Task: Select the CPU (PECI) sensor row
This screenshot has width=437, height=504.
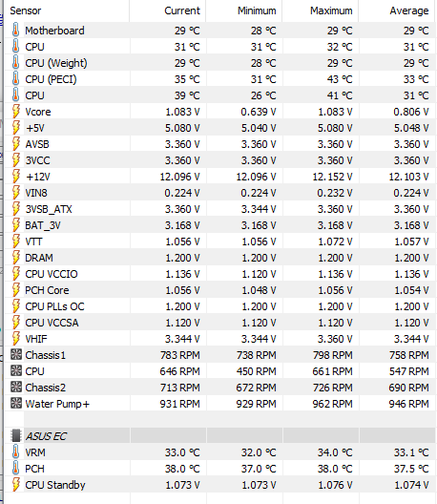Action: point(219,78)
